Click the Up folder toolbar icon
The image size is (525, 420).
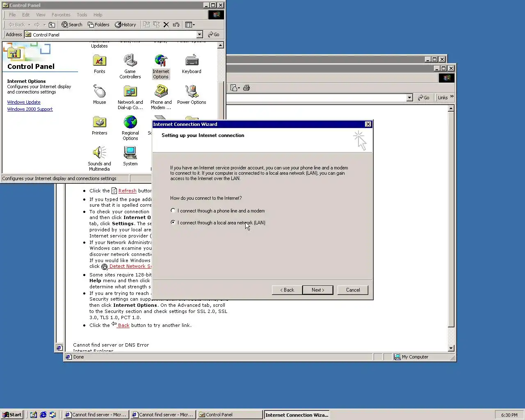point(52,25)
